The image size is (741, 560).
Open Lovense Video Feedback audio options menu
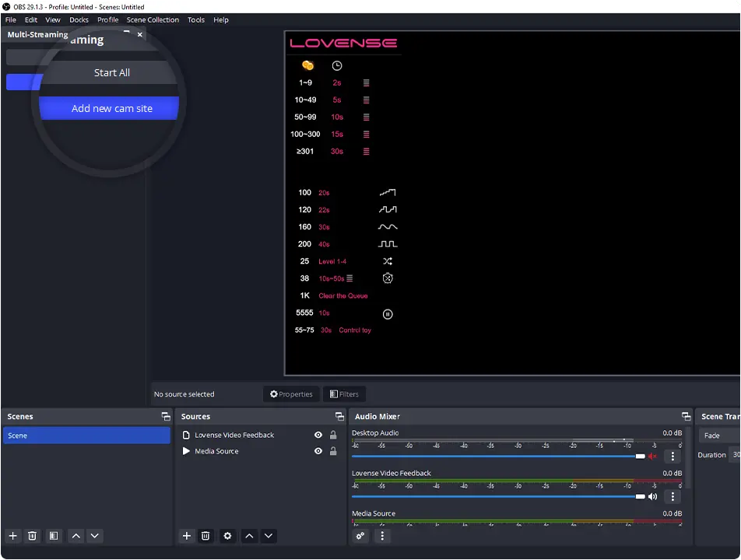pyautogui.click(x=673, y=497)
